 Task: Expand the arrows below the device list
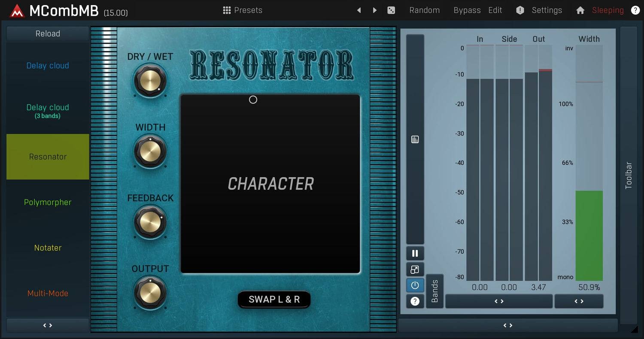tap(48, 325)
